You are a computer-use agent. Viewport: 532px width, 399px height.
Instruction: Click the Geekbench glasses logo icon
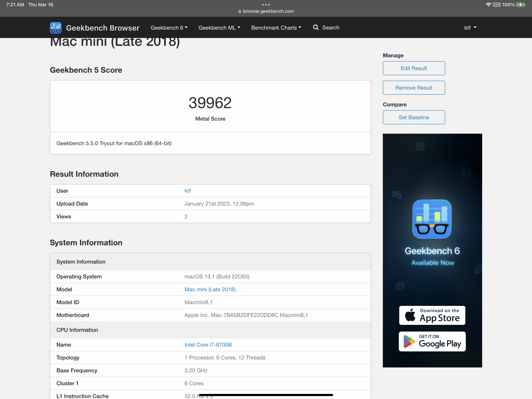tap(56, 28)
